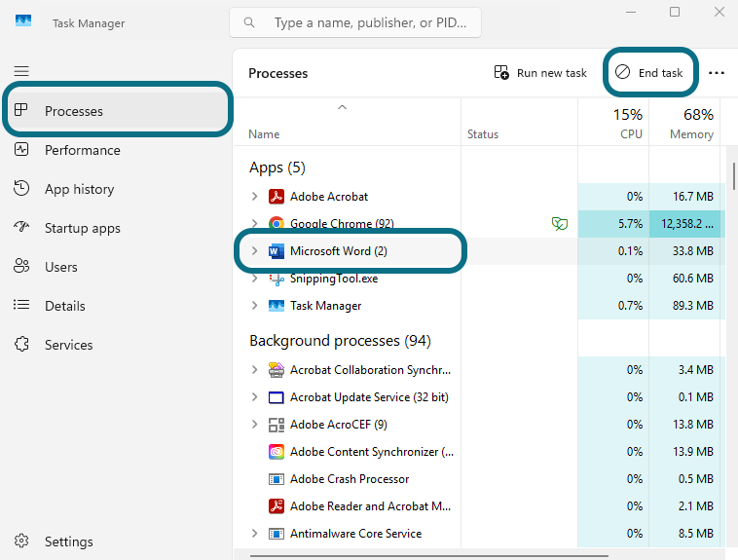Open the App history page
Image resolution: width=738 pixels, height=560 pixels.
(x=118, y=189)
